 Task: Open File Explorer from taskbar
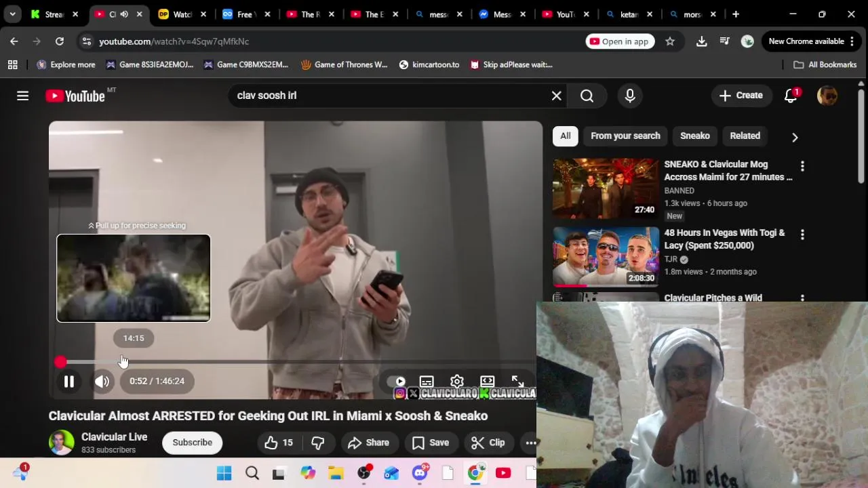pos(336,473)
